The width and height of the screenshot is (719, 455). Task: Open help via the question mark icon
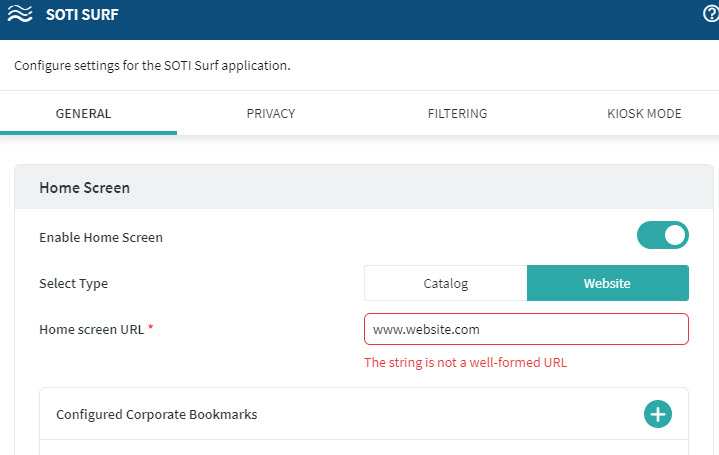pos(711,14)
